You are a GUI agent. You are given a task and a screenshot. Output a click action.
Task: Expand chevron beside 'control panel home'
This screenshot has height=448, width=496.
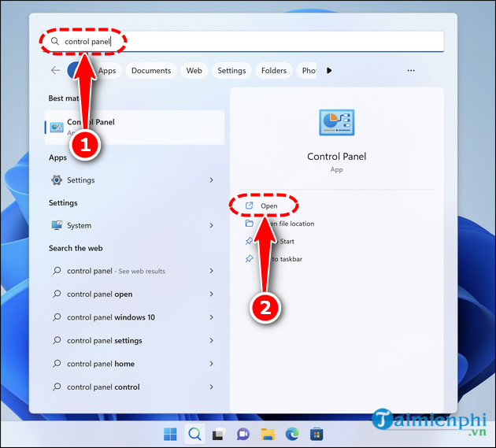pos(211,364)
